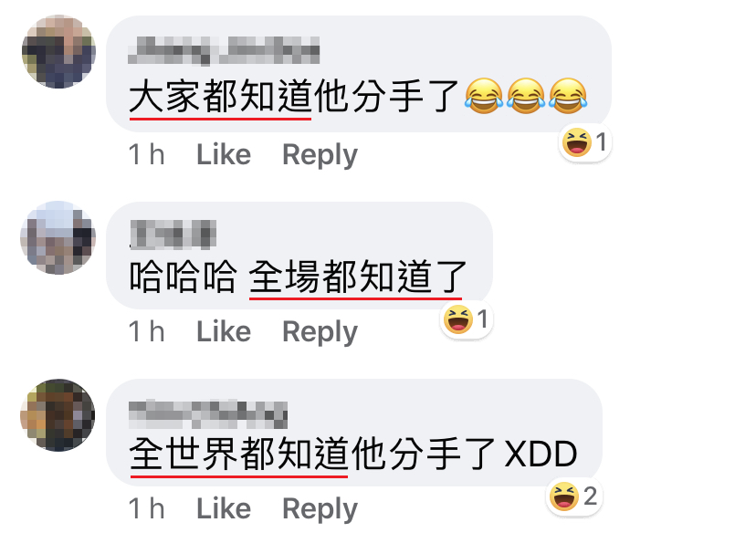The width and height of the screenshot is (756, 533).
Task: Reply to the comment 哈哈哈 全場都知道了
Action: pyautogui.click(x=320, y=332)
